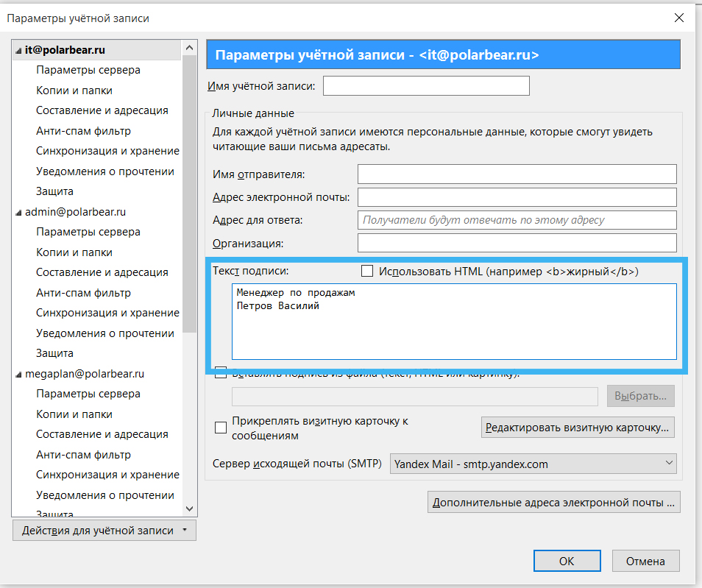Click the account tree scroll-down arrow
702x588 pixels.
coord(189,509)
